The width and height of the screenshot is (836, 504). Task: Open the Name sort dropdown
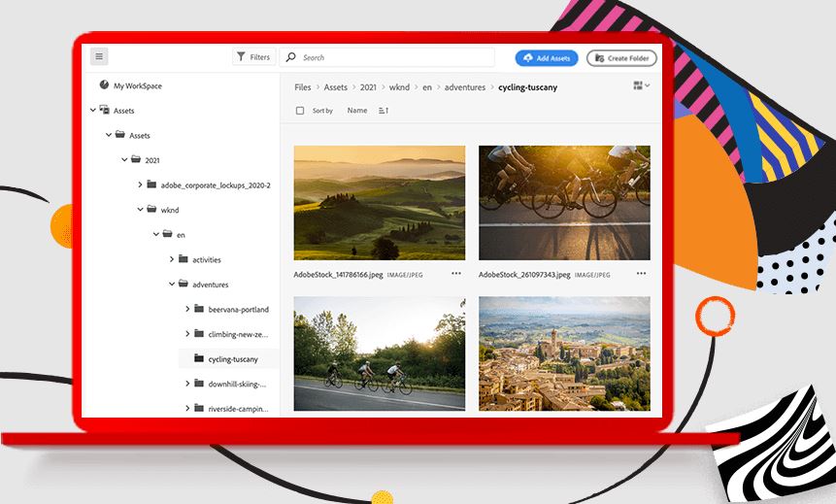point(357,111)
